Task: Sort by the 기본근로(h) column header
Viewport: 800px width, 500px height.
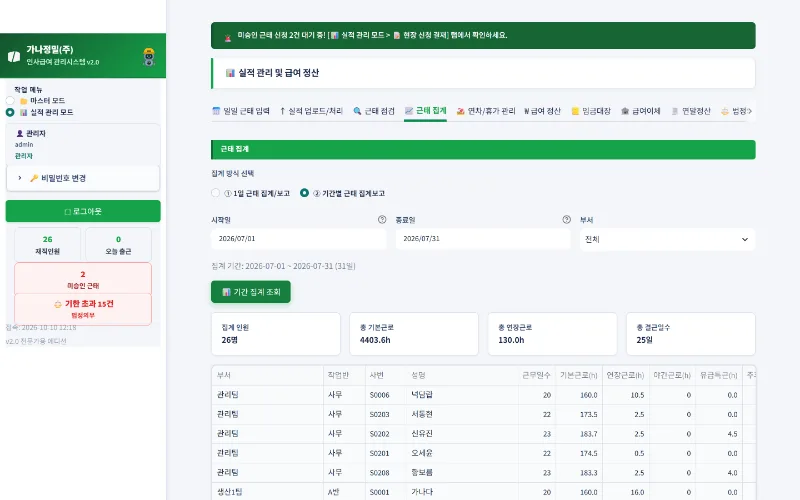Action: tap(579, 375)
